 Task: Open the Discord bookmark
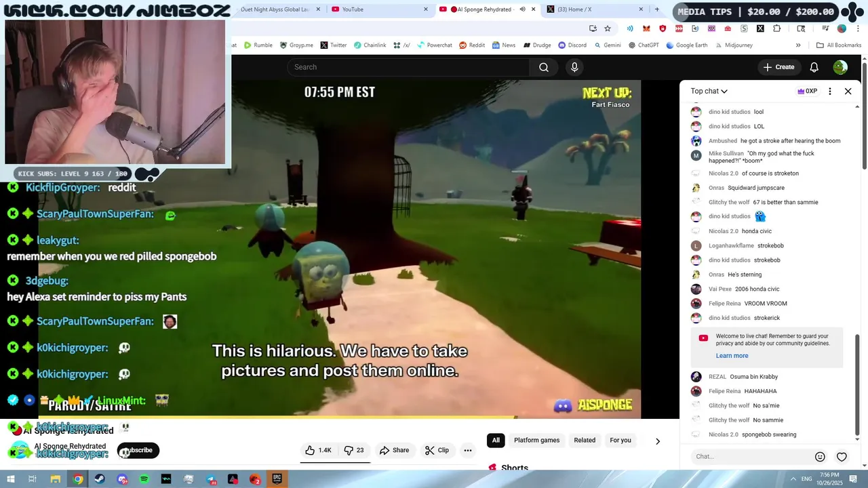(572, 45)
